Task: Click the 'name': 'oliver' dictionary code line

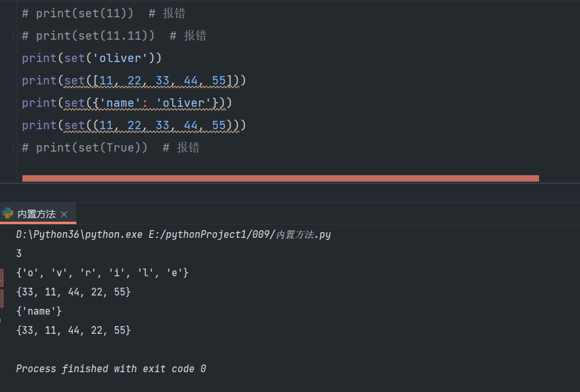Action: (127, 103)
